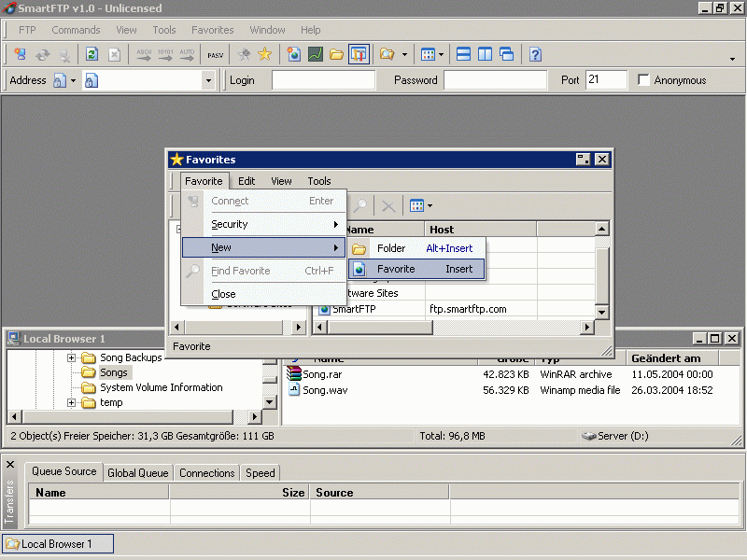747x560 pixels.
Task: Select the Songs folder in tree
Action: coord(113,372)
